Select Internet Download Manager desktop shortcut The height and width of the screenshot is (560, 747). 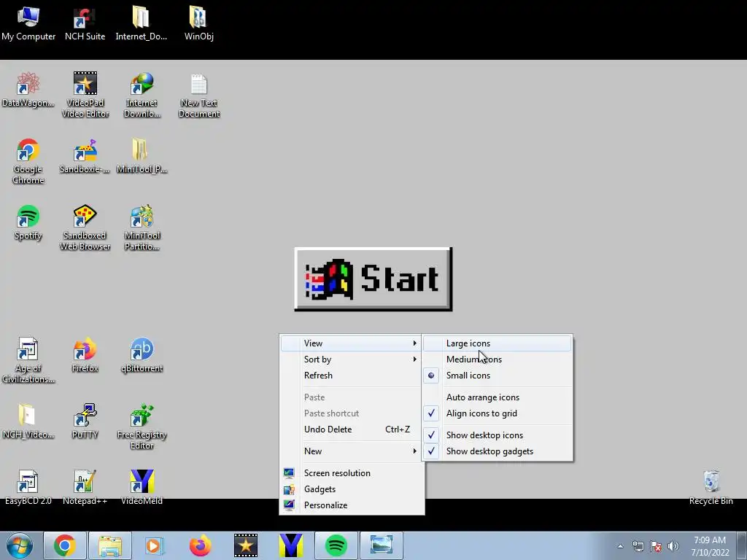tap(142, 95)
